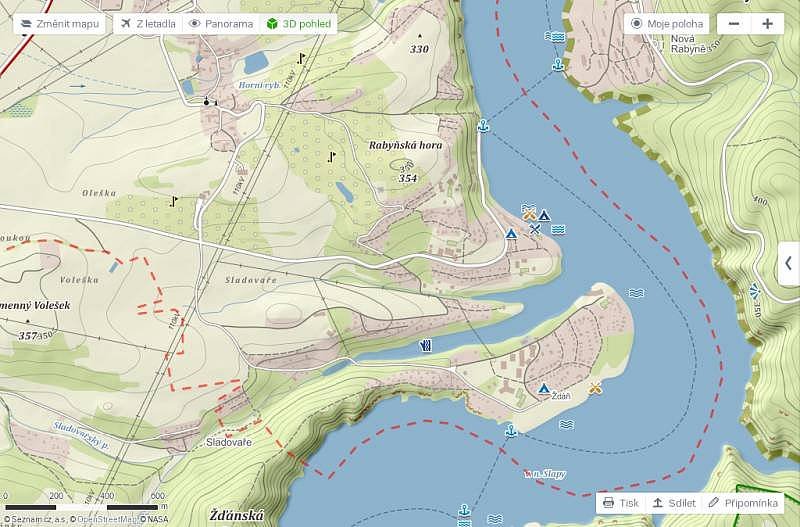Image resolution: width=800 pixels, height=527 pixels.
Task: Click the anchor icon below Ždáň peninsula
Action: click(511, 430)
